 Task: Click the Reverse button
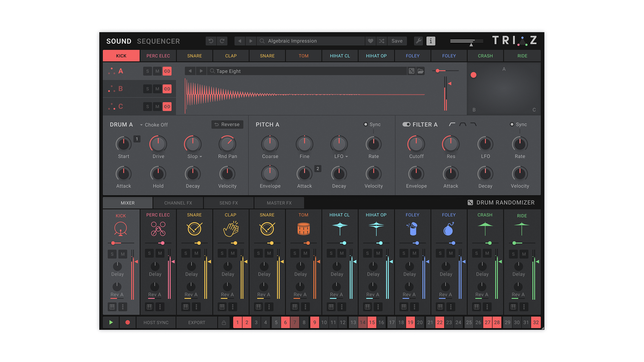pos(227,124)
